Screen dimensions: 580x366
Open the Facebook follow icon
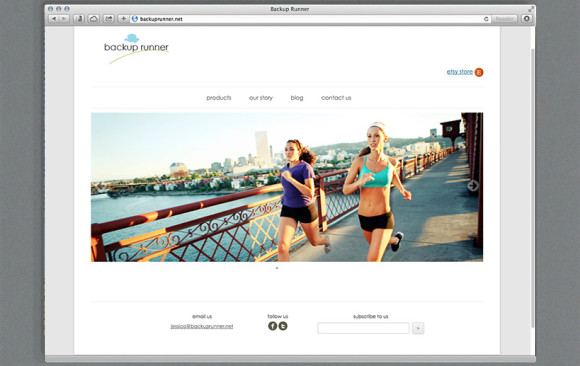pos(272,326)
